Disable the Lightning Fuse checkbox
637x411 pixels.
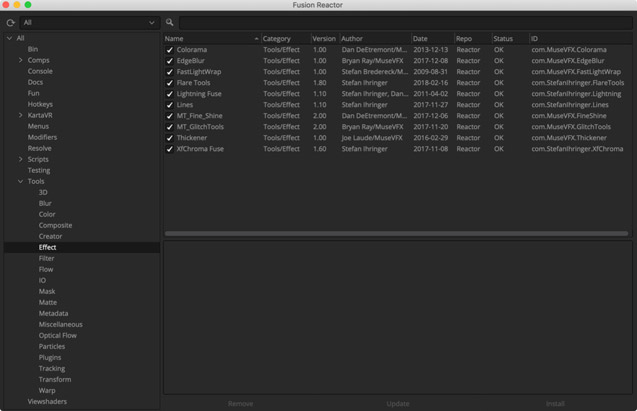tap(169, 94)
